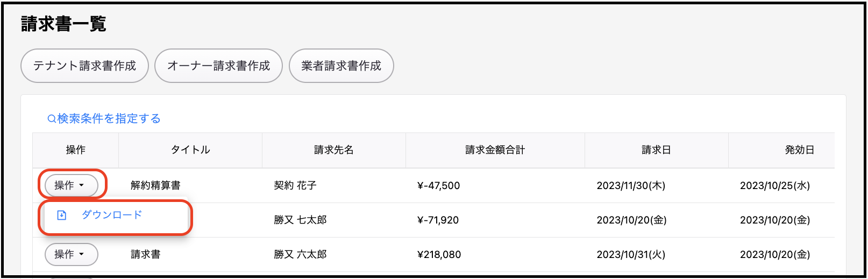Click the 発効日 column header
Viewport: 868px width, 279px height.
click(x=800, y=150)
